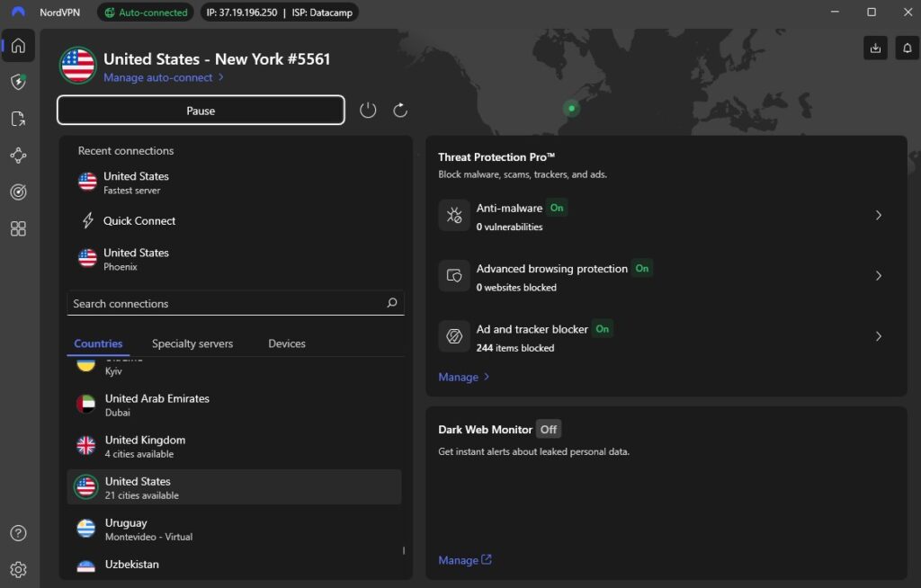Select recent United States Fastest server

click(235, 183)
